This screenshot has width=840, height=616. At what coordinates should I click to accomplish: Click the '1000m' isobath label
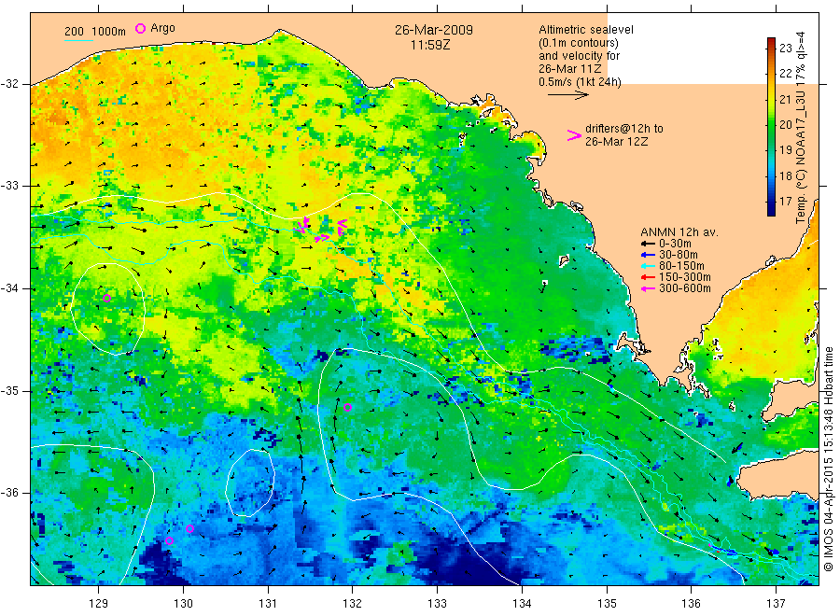[109, 32]
